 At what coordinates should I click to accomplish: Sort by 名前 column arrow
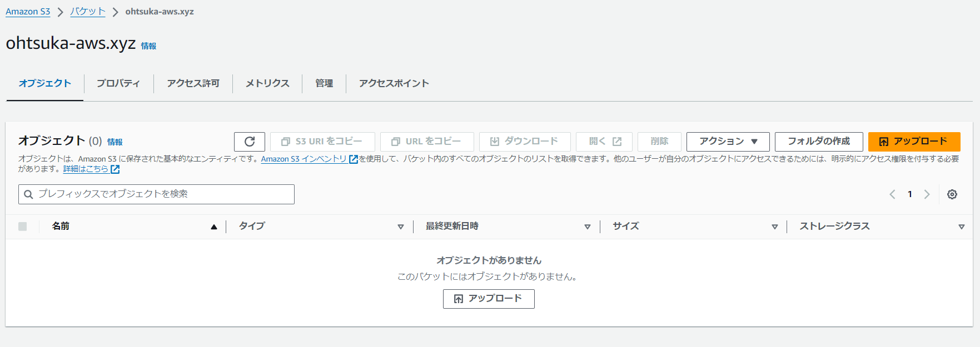(x=214, y=227)
